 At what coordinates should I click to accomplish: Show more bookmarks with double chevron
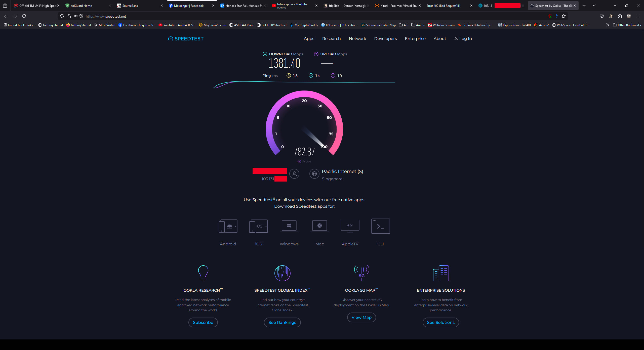point(608,25)
